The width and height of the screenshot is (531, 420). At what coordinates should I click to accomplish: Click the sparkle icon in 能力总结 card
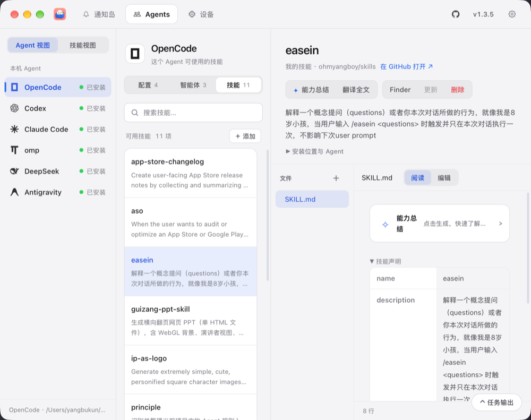click(x=385, y=224)
